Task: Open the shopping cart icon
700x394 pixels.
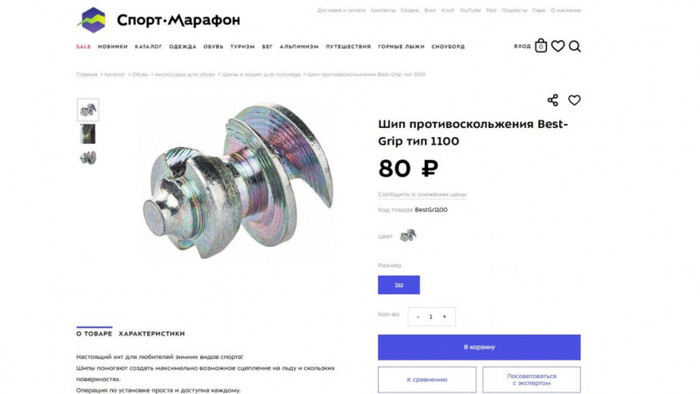Action: click(x=541, y=46)
